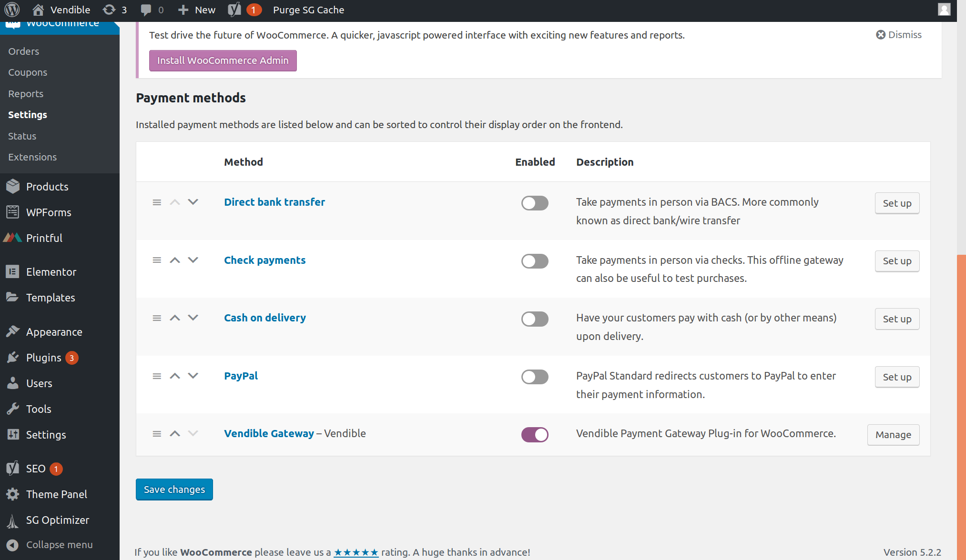
Task: Dismiss the WooCommerce Admin notice
Action: 898,35
